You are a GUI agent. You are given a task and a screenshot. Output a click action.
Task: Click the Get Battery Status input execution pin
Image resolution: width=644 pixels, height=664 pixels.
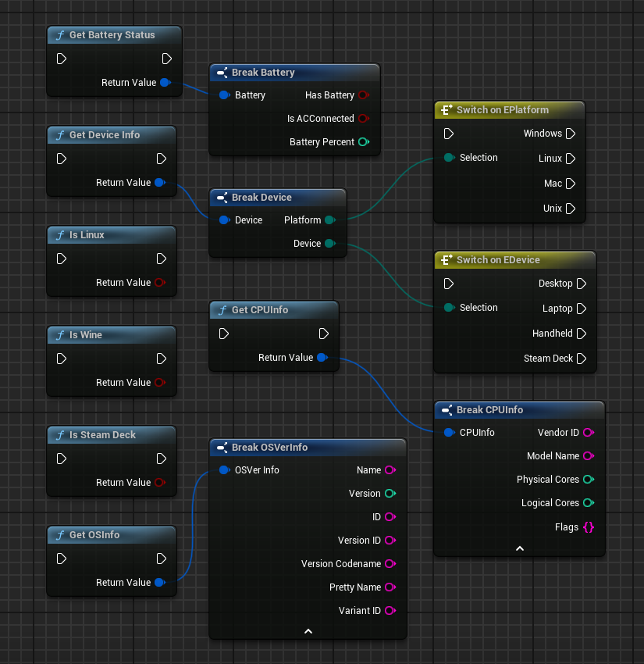click(62, 59)
